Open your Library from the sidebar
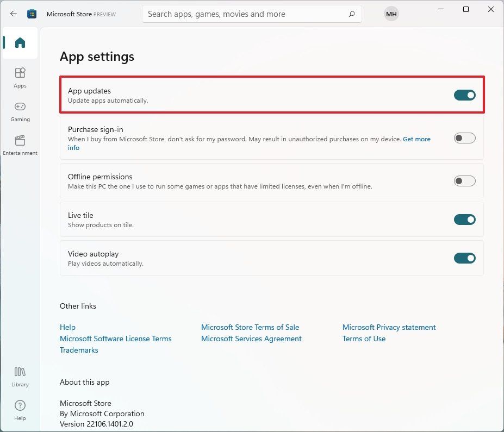Image resolution: width=504 pixels, height=432 pixels. (20, 376)
